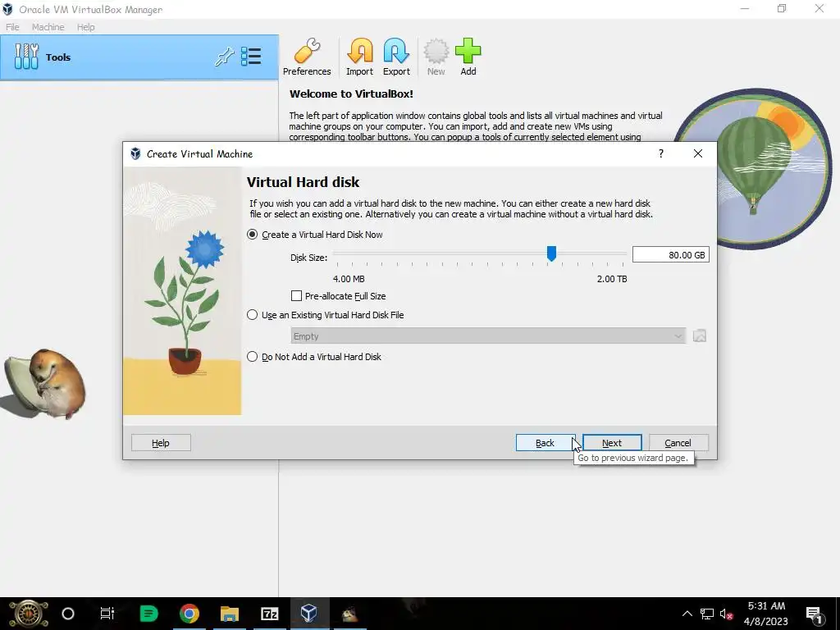Viewport: 840px width, 630px height.
Task: Click the dialog's question mark help icon
Action: [660, 153]
